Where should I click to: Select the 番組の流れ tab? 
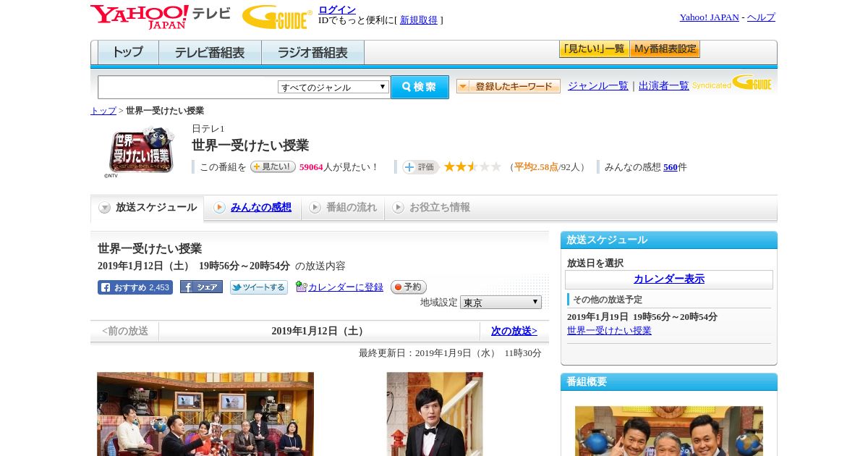pos(343,208)
